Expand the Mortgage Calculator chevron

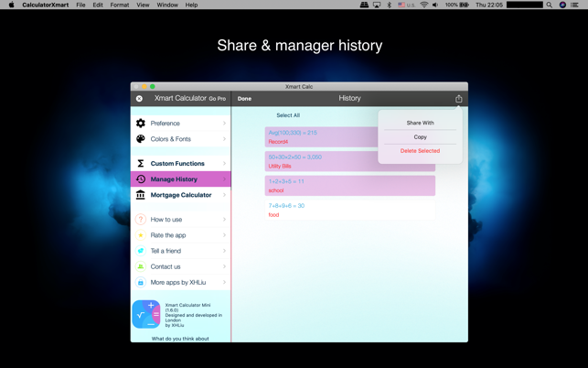pos(224,195)
